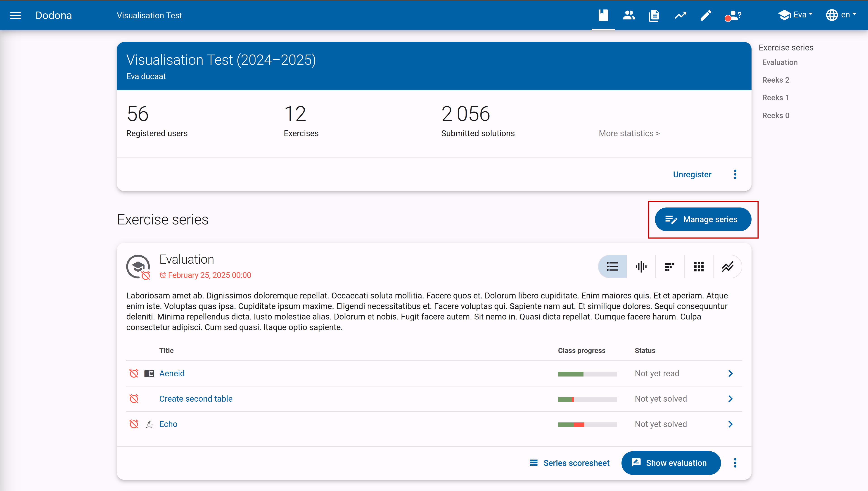
Task: Click the Not yet read status
Action: click(x=657, y=373)
